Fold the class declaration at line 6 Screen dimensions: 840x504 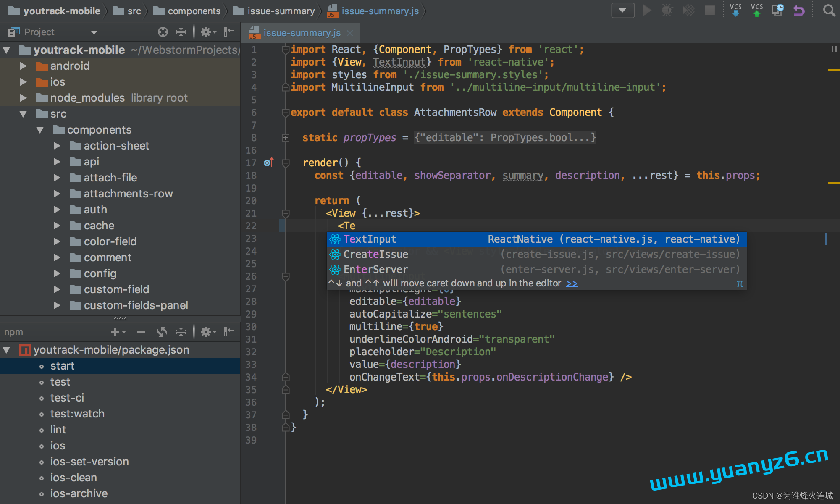pos(286,113)
